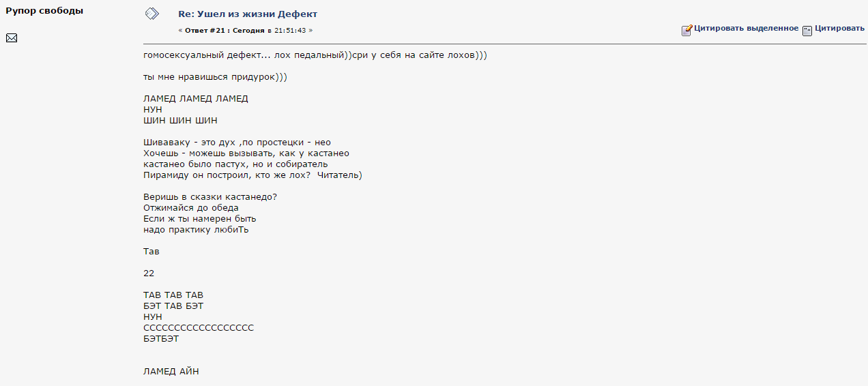868x386 pixels.
Task: Click the small quote icon before Цитировать
Action: click(807, 30)
